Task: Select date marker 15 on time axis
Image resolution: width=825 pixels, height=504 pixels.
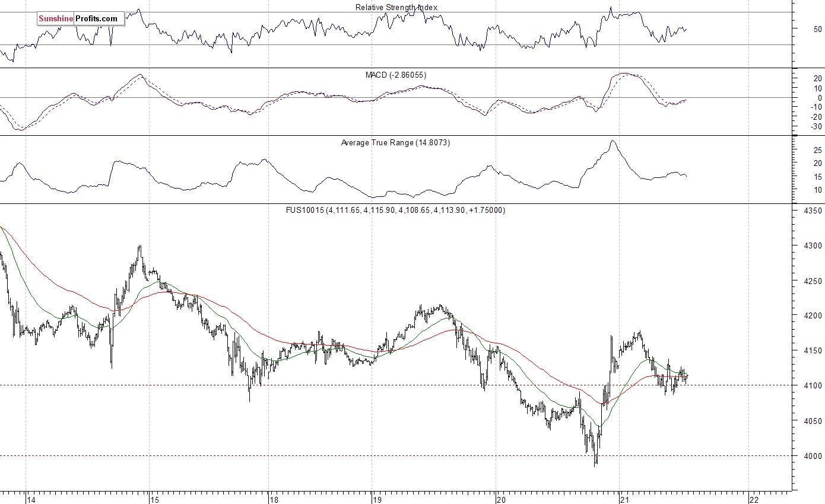Action: 155,499
